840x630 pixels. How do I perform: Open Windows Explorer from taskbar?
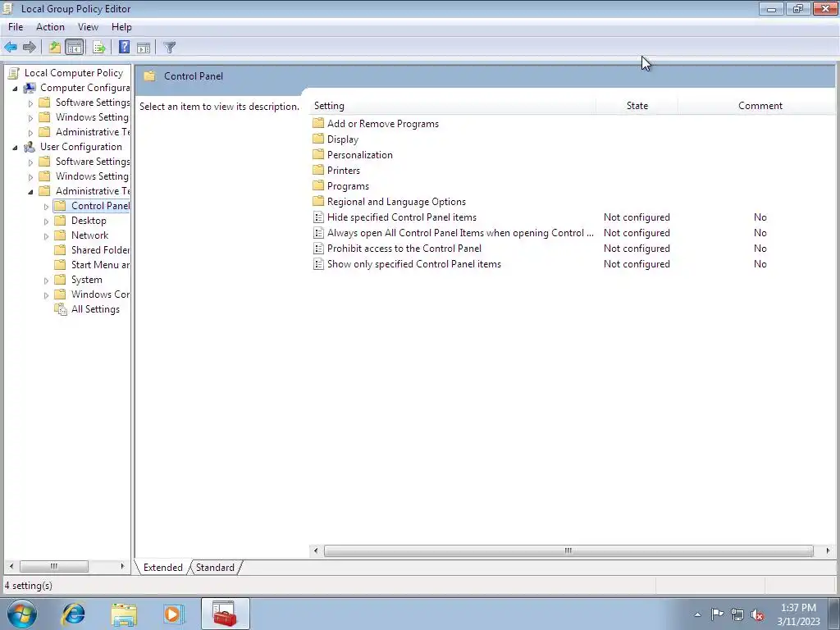coord(124,614)
